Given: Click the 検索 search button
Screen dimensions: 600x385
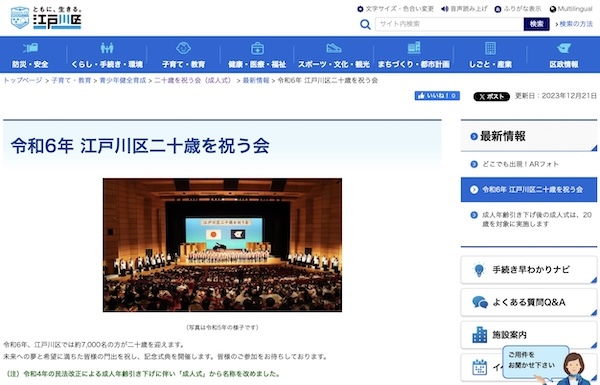Looking at the screenshot, I should point(536,24).
